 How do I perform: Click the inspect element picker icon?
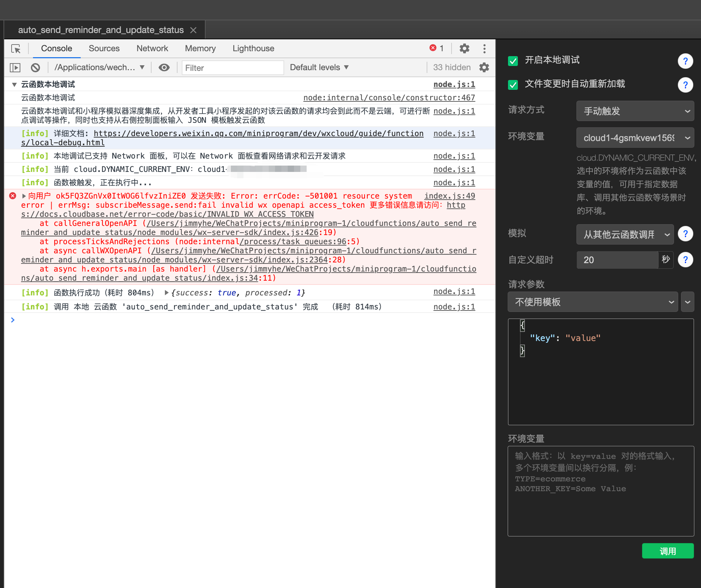pos(16,48)
